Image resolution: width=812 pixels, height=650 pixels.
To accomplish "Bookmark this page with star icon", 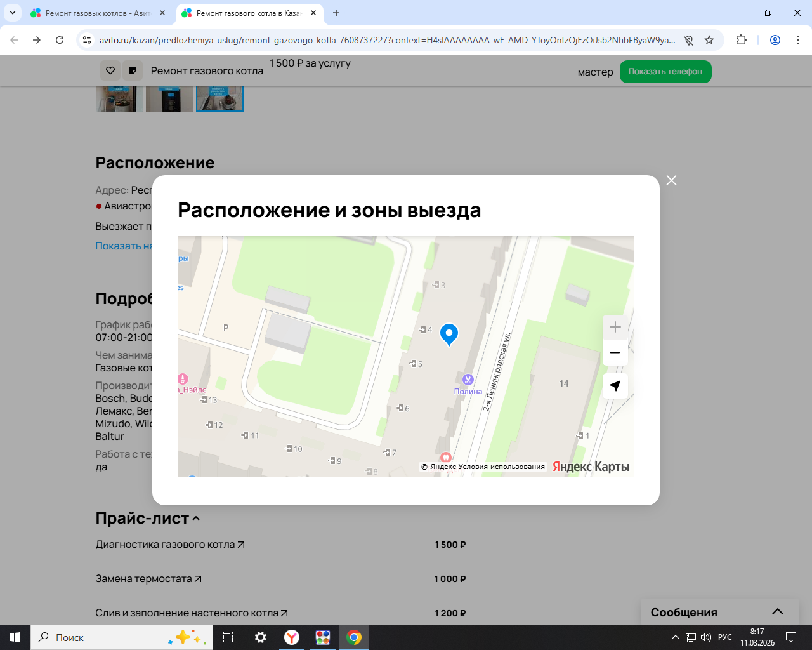I will point(709,40).
